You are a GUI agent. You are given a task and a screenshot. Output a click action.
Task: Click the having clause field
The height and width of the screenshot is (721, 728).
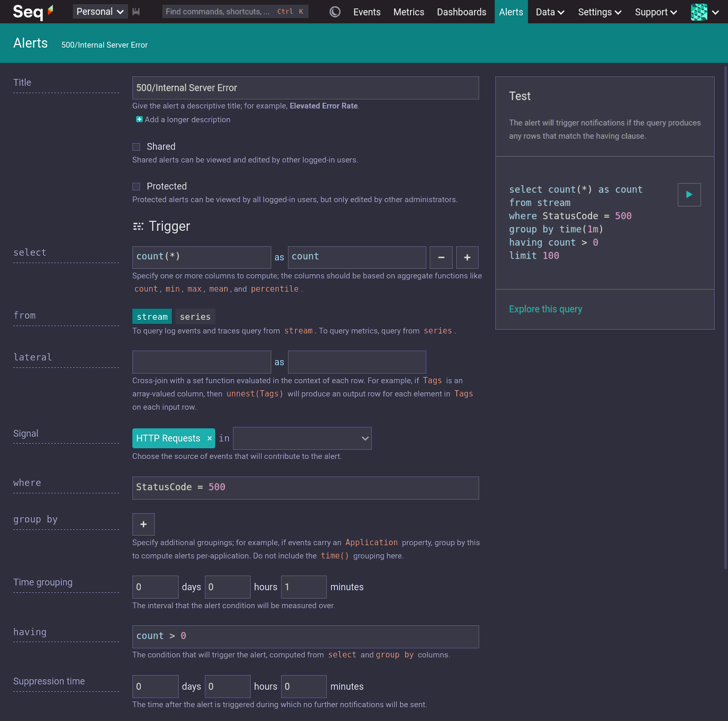coord(306,637)
